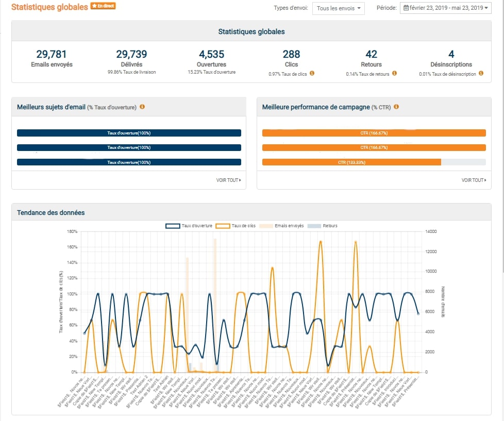The height and width of the screenshot is (421, 504).
Task: Click the info icon next to Taux de retours
Action: [x=394, y=74]
